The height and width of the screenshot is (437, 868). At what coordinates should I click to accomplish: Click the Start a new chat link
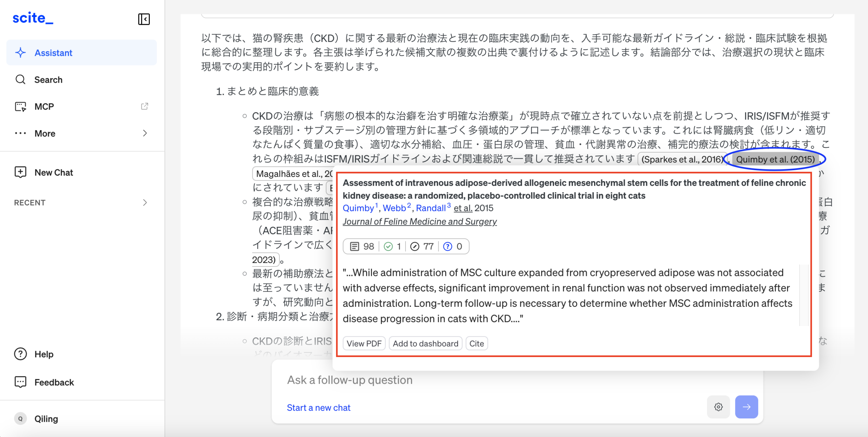tap(318, 408)
